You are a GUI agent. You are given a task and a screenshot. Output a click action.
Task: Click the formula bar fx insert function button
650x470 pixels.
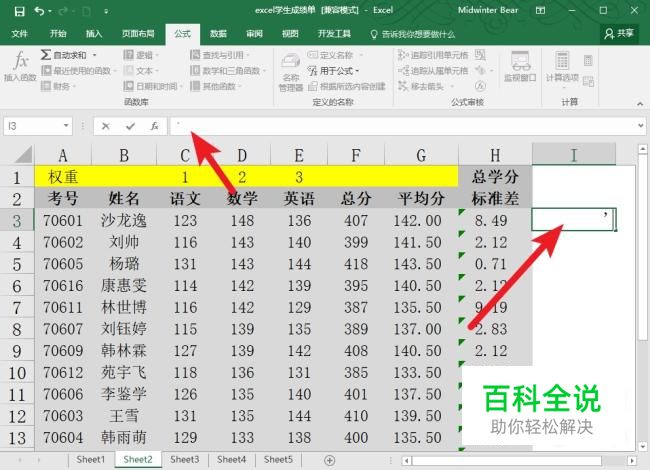155,126
